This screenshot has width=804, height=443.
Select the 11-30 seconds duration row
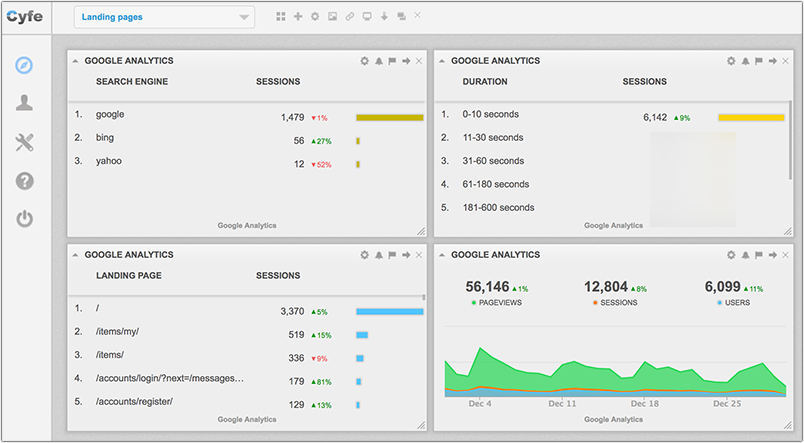pos(612,138)
